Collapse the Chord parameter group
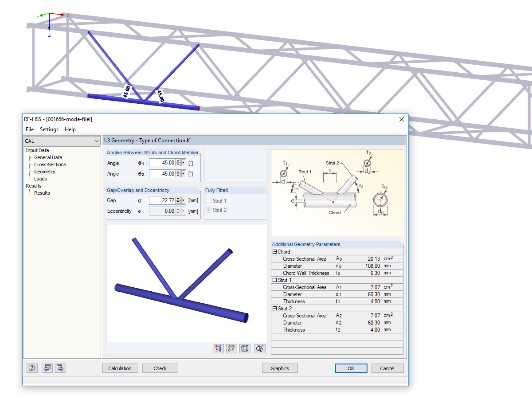Image resolution: width=532 pixels, height=399 pixels. coord(274,252)
